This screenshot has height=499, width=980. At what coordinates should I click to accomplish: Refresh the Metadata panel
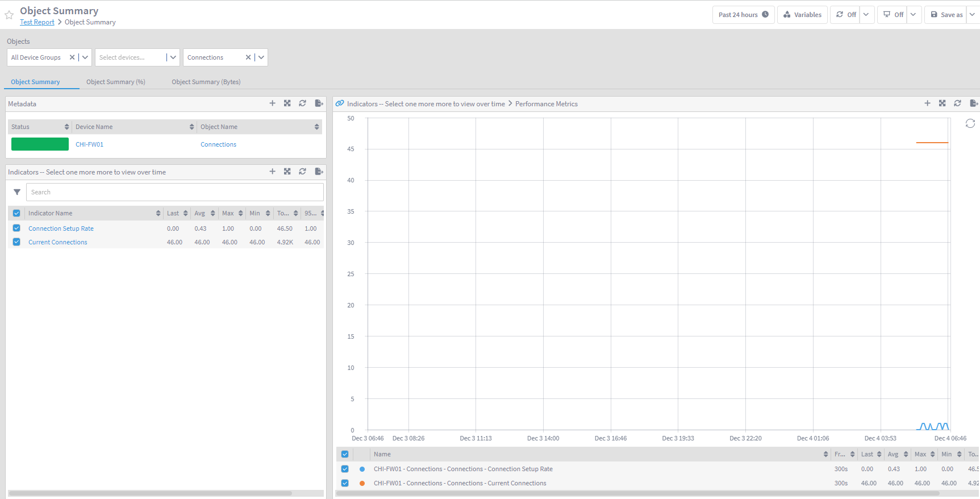[x=303, y=103]
